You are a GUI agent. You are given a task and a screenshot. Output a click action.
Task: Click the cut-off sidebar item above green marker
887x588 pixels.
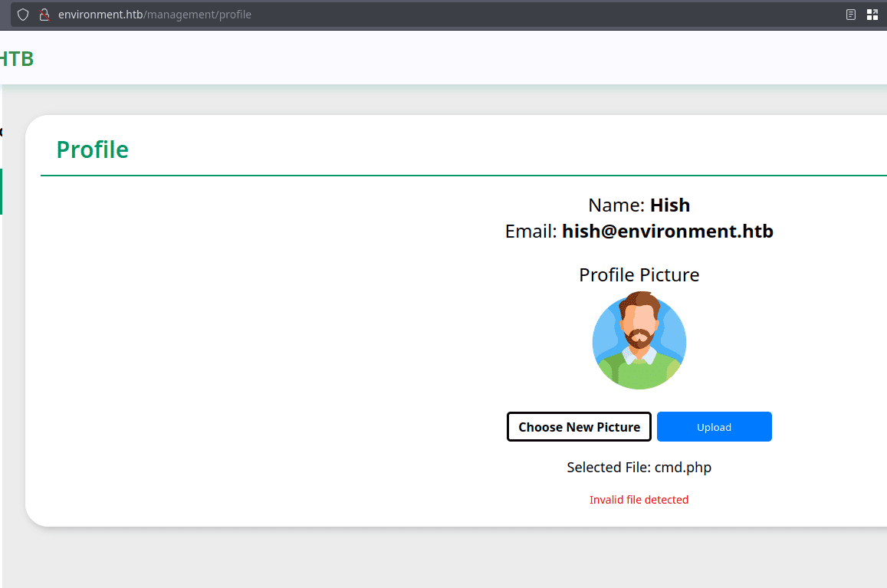point(1,132)
